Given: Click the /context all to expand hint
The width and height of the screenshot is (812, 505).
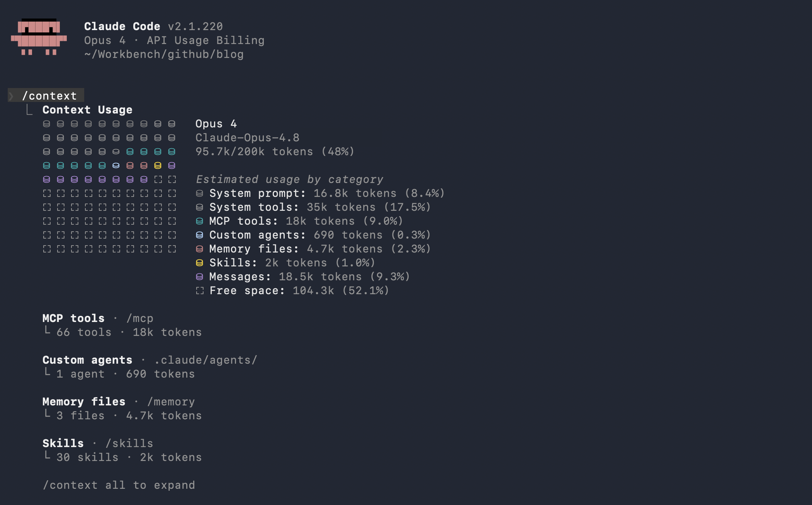Looking at the screenshot, I should click(119, 485).
